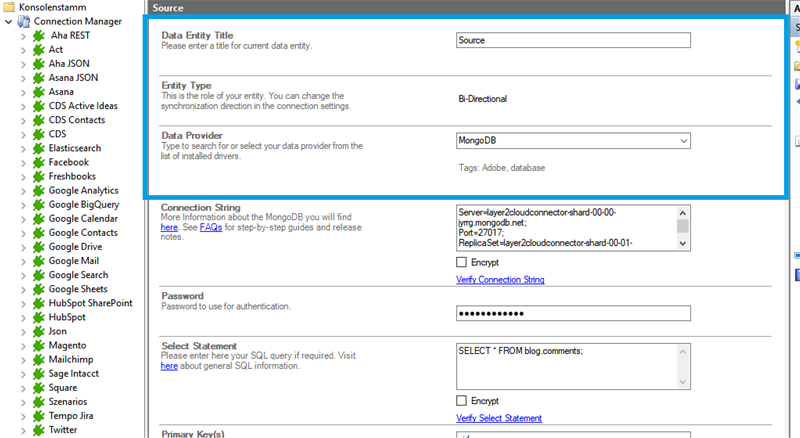
Task: Select the Mailchimp connection icon
Action: tap(38, 359)
